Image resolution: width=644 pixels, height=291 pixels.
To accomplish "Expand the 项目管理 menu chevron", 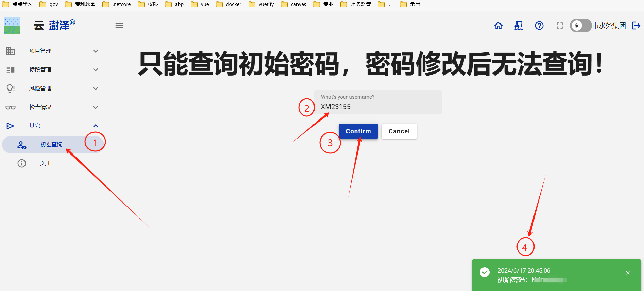I will (96, 51).
